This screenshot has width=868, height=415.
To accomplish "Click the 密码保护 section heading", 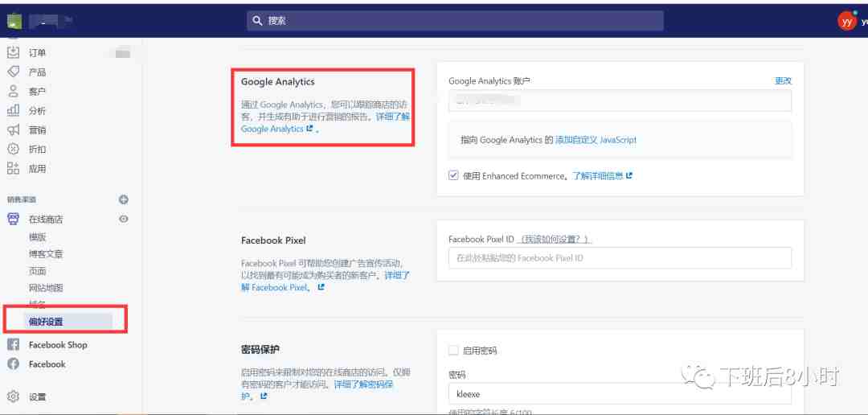I will [260, 350].
